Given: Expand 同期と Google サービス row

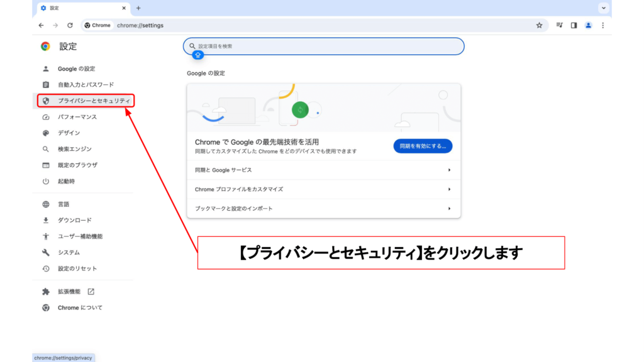Looking at the screenshot, I should click(x=323, y=170).
